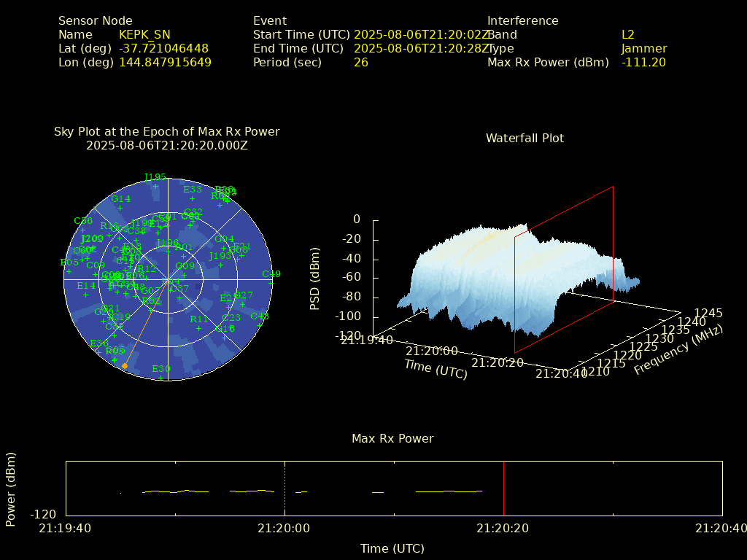Click satellite E14 marker on the sky plot
This screenshot has width=747, height=560.
tap(85, 295)
